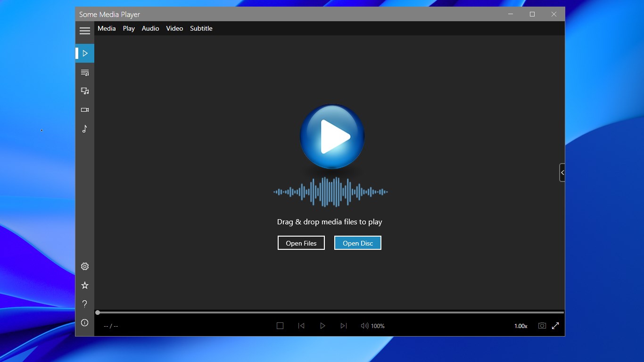Close the Some Media Player window
Viewport: 644px width, 362px height.
(x=554, y=14)
